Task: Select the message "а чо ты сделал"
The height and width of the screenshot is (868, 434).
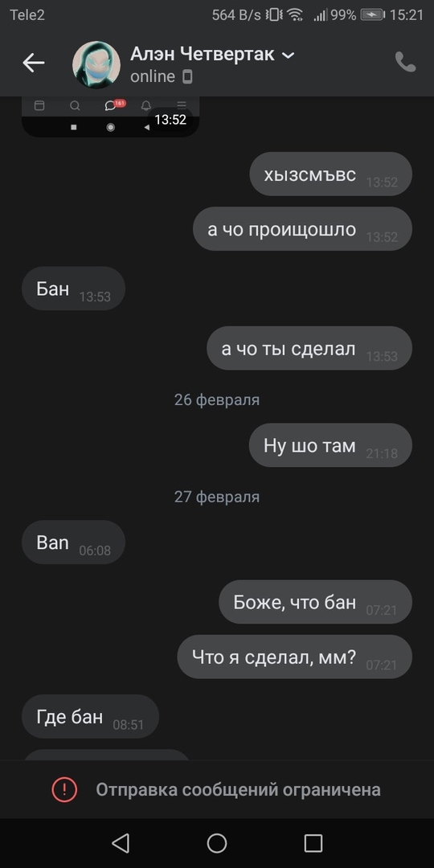Action: click(309, 348)
